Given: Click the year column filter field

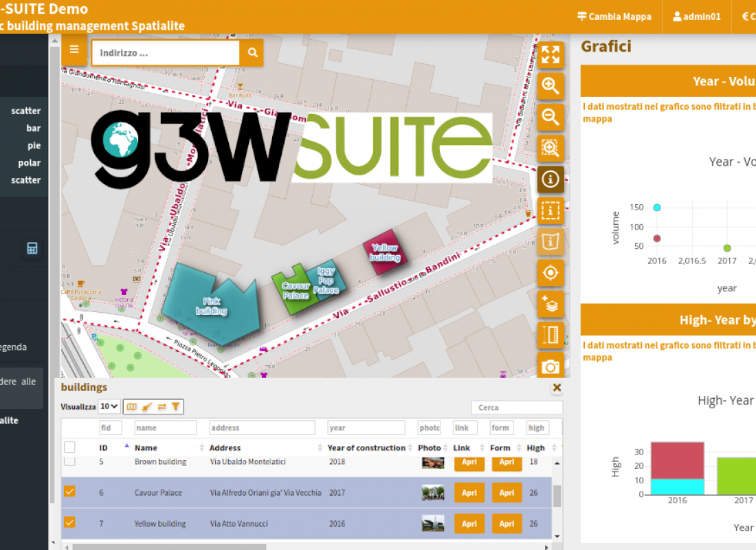Looking at the screenshot, I should tap(366, 428).
